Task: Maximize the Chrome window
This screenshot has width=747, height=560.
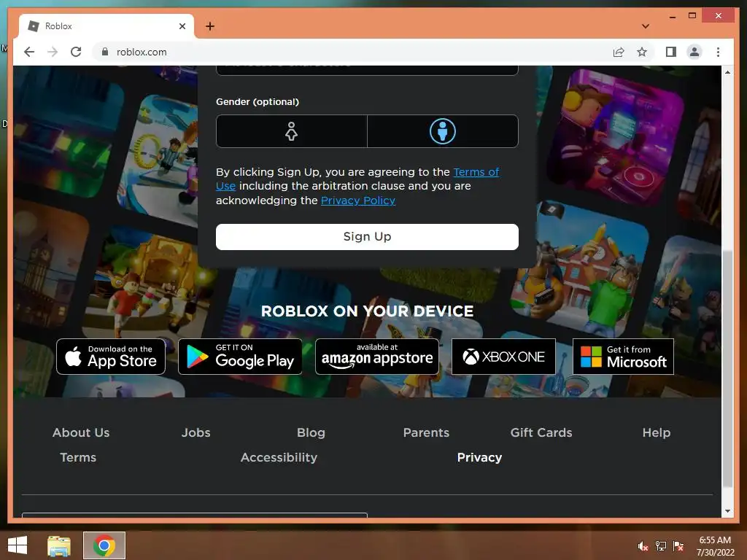Action: point(692,16)
